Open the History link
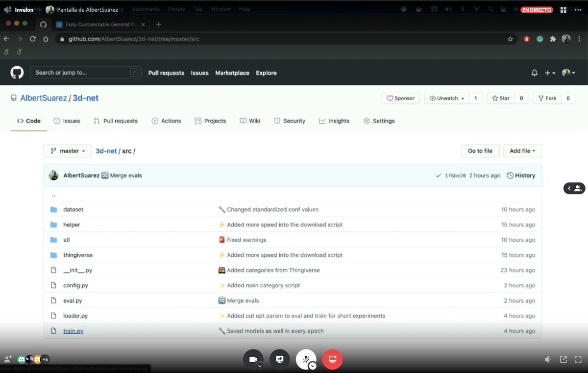 (521, 175)
